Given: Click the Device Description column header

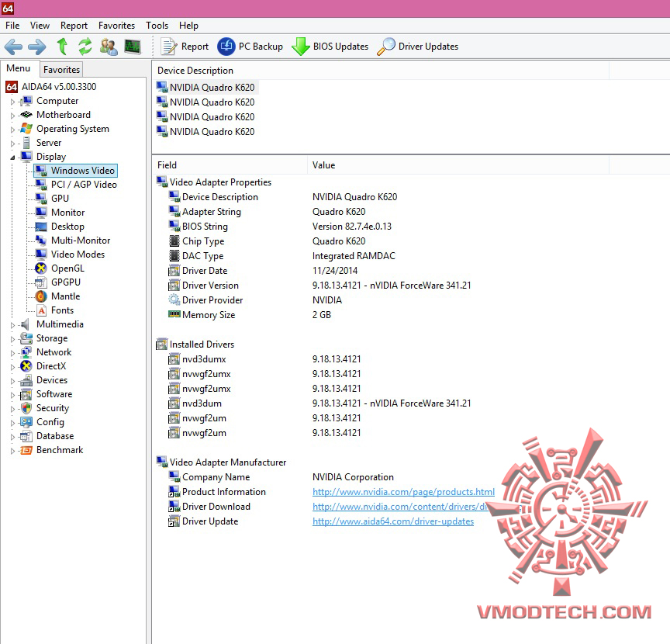Looking at the screenshot, I should (x=380, y=71).
